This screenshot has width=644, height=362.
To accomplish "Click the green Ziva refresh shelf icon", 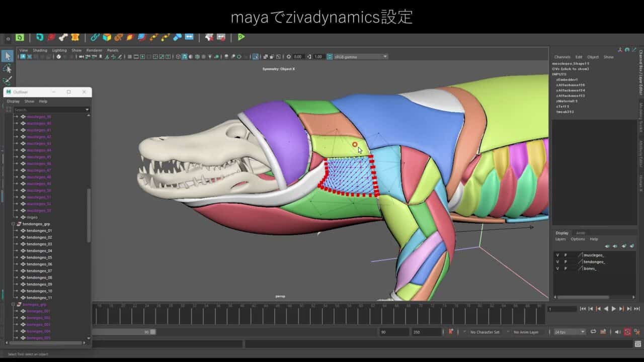I will click(20, 37).
